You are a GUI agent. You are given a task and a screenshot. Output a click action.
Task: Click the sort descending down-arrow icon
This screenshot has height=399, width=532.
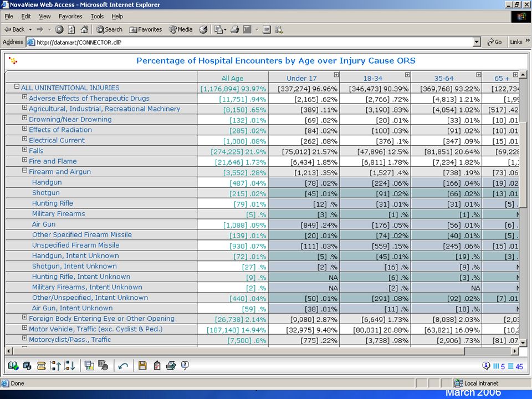[70, 365]
